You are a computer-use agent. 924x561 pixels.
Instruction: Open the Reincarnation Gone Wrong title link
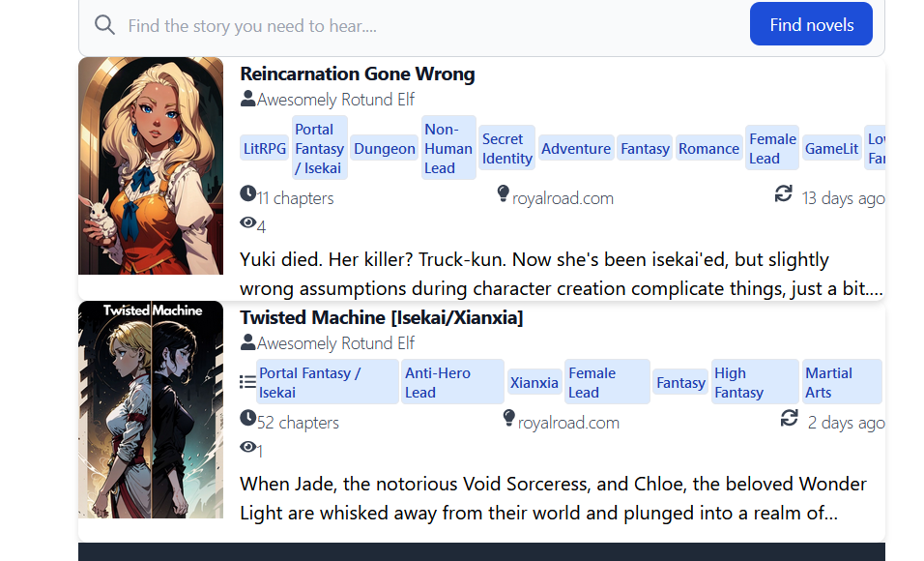click(x=357, y=74)
